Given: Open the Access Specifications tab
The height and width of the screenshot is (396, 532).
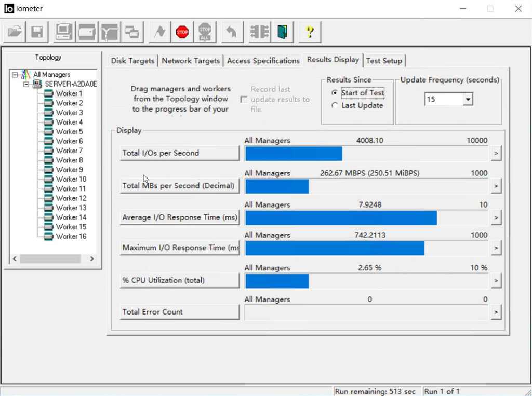Looking at the screenshot, I should (263, 61).
